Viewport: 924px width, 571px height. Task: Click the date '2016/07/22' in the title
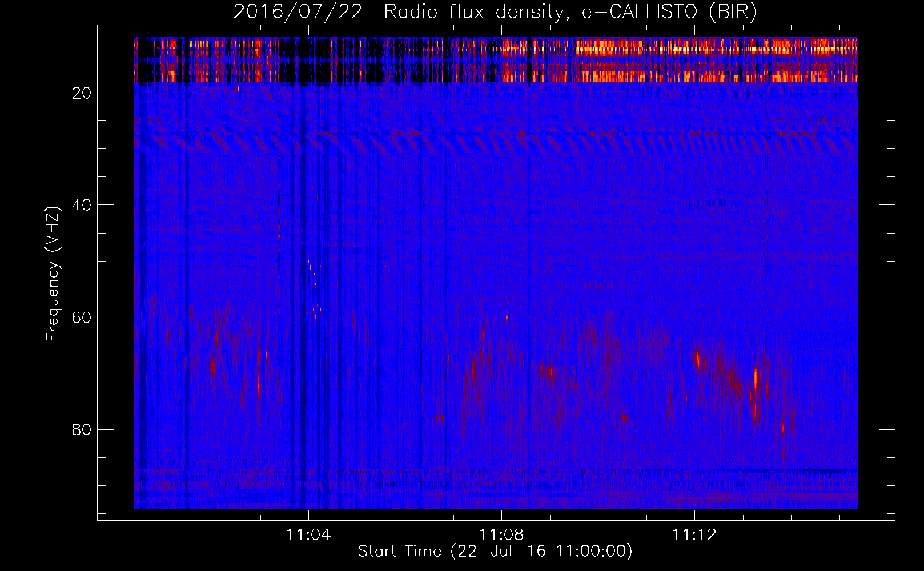coord(298,12)
